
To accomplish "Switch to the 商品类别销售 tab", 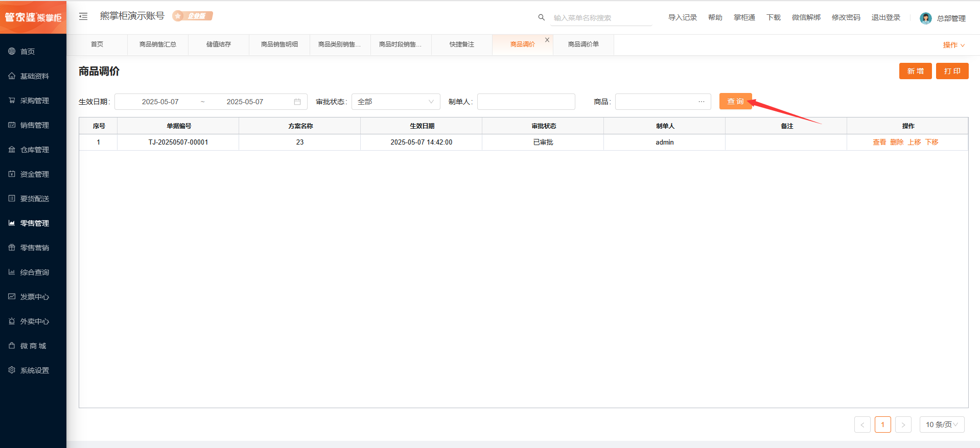I will 340,44.
